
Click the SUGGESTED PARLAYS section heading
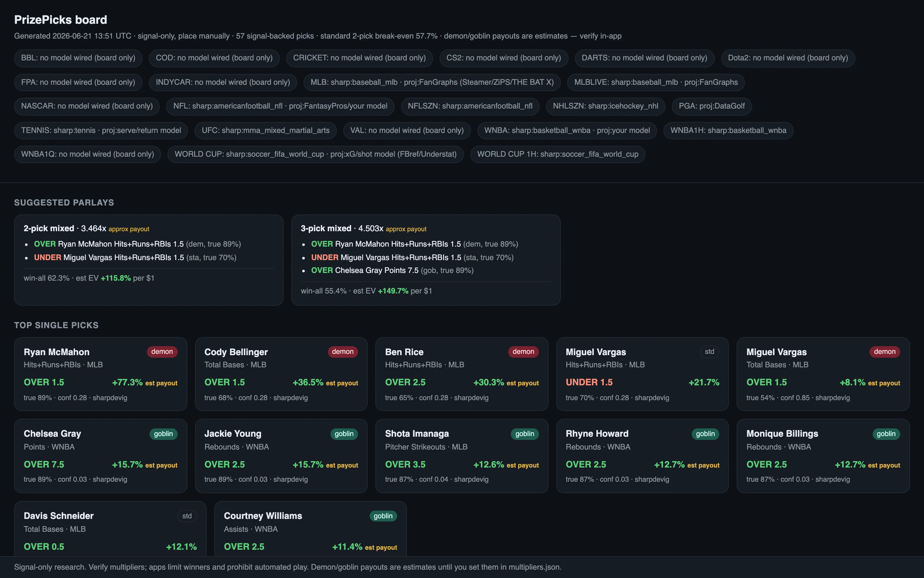64,203
